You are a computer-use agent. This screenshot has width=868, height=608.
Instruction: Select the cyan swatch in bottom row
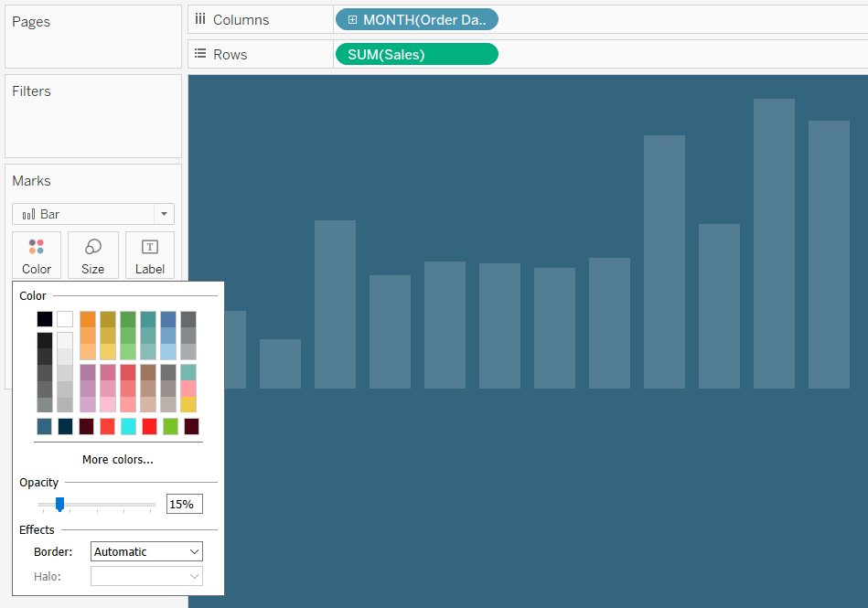[x=128, y=426]
